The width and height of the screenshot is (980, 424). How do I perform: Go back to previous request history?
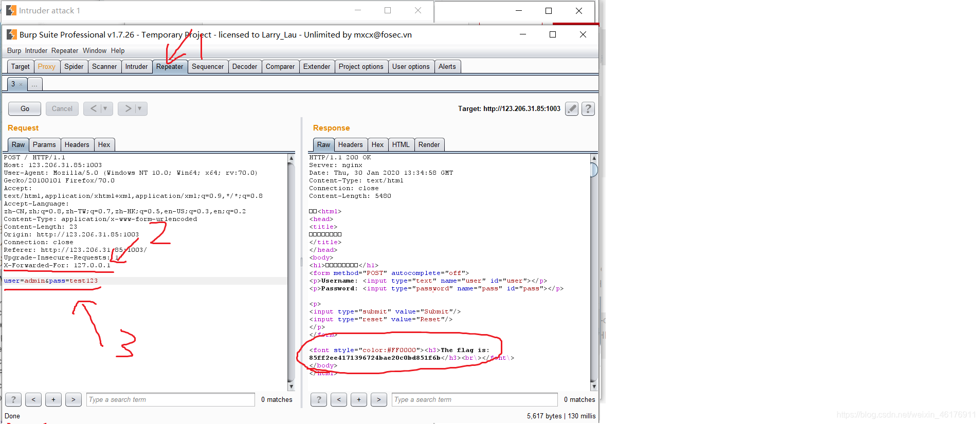(x=93, y=108)
